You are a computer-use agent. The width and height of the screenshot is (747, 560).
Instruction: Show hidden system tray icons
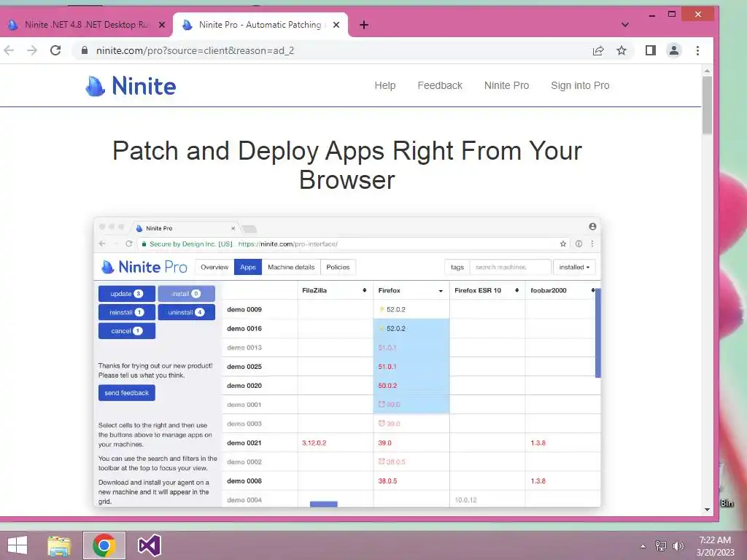point(643,546)
